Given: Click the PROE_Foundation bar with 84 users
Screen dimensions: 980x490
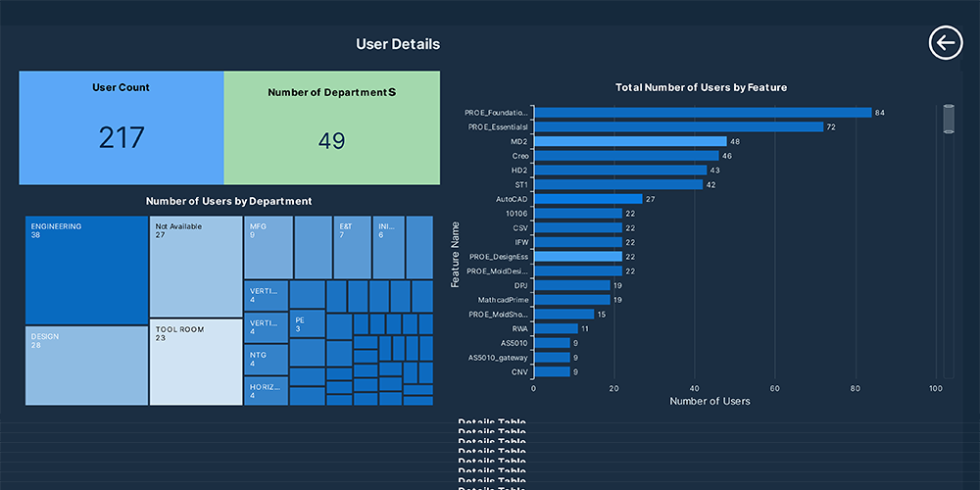Looking at the screenshot, I should tap(703, 113).
